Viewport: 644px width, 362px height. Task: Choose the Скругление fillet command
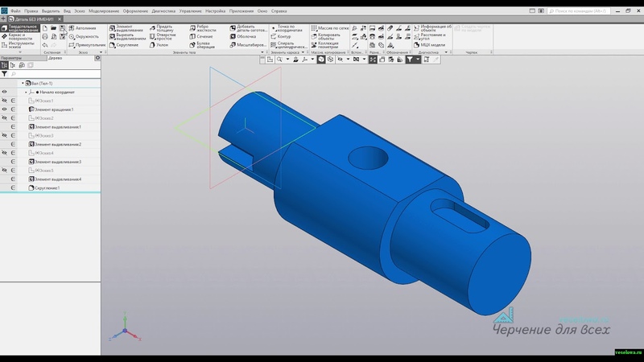tap(124, 45)
